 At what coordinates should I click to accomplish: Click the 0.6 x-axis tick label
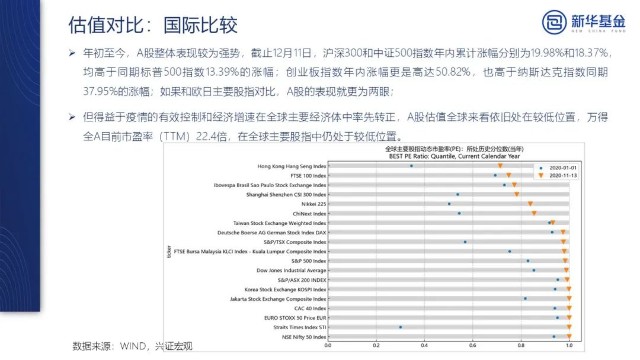tap(473, 345)
